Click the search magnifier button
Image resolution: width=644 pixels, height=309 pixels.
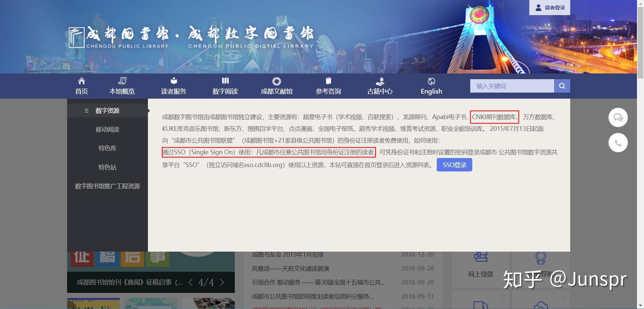(x=562, y=86)
